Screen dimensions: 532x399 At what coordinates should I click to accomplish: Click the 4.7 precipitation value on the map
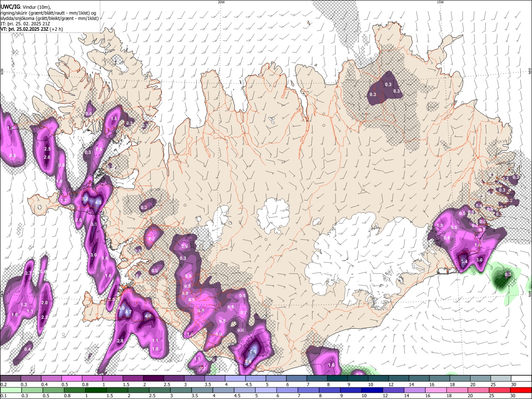(128, 312)
